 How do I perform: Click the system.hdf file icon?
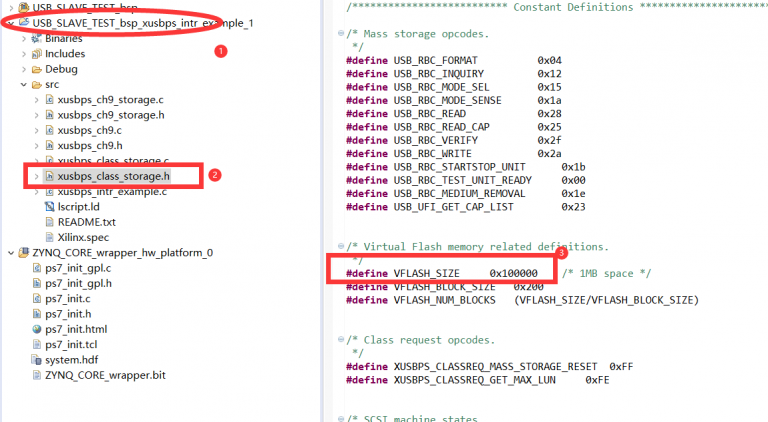[x=37, y=360]
